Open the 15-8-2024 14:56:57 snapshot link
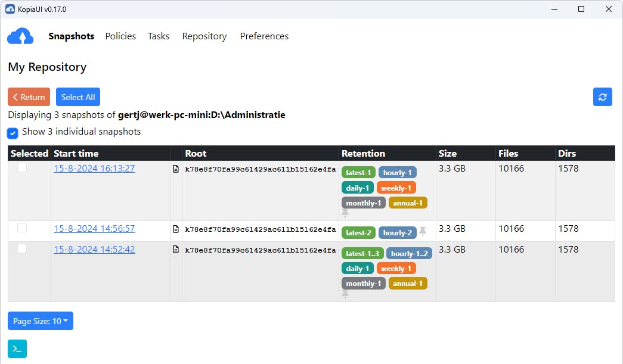The image size is (623, 364). pos(94,229)
